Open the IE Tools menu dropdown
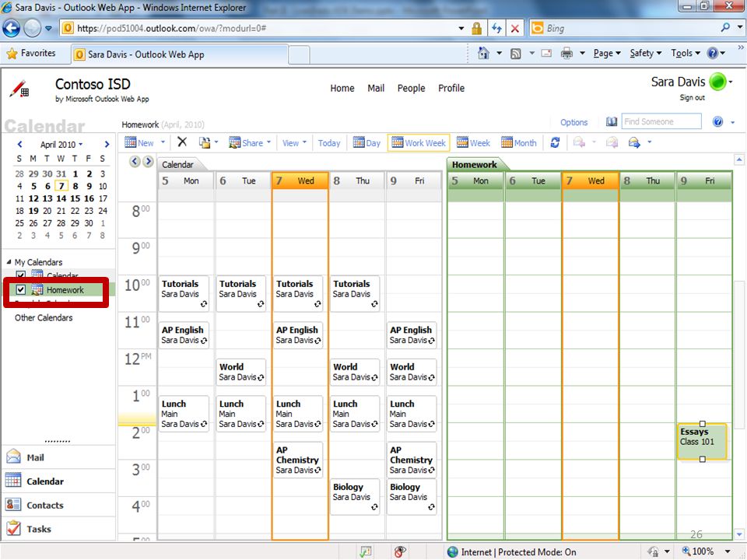Screen dimensions: 747x560 [x=685, y=54]
